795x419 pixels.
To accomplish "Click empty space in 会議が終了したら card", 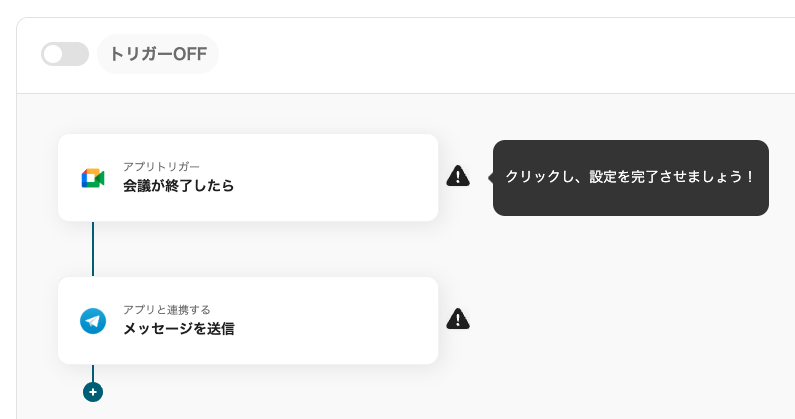I will click(x=335, y=178).
